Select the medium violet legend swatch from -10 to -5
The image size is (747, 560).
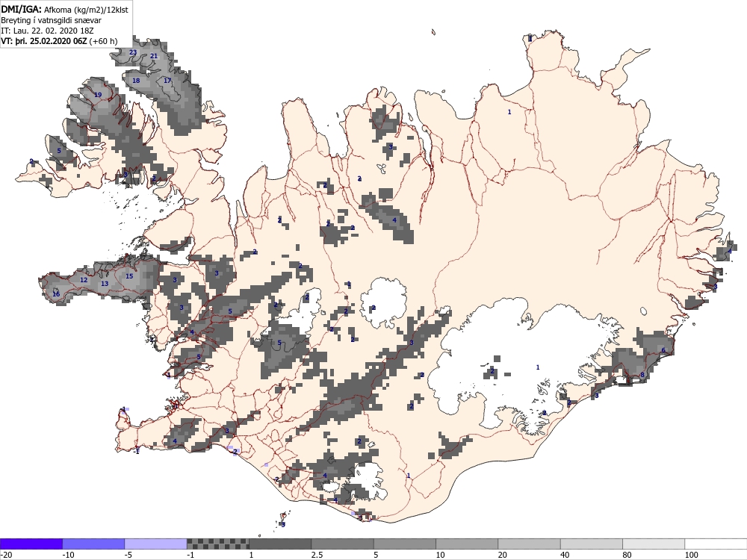93,544
